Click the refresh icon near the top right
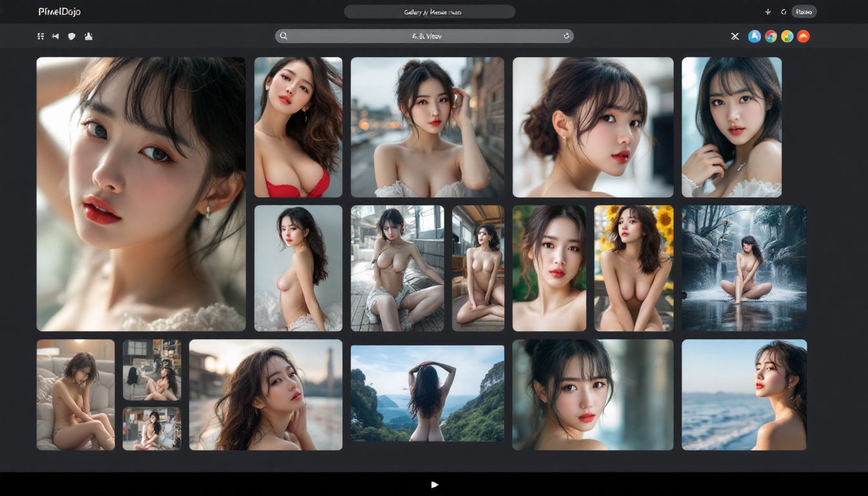Image resolution: width=868 pixels, height=496 pixels. tap(784, 12)
